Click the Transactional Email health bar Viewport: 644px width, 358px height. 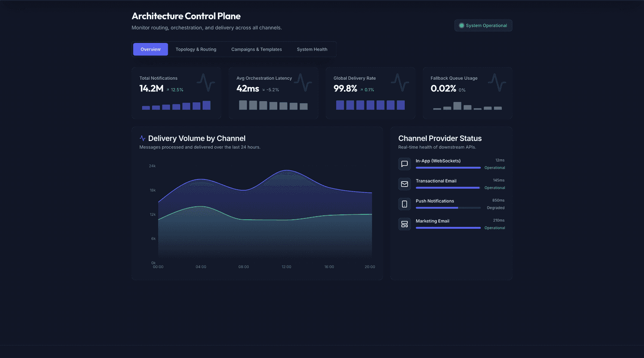(448, 188)
